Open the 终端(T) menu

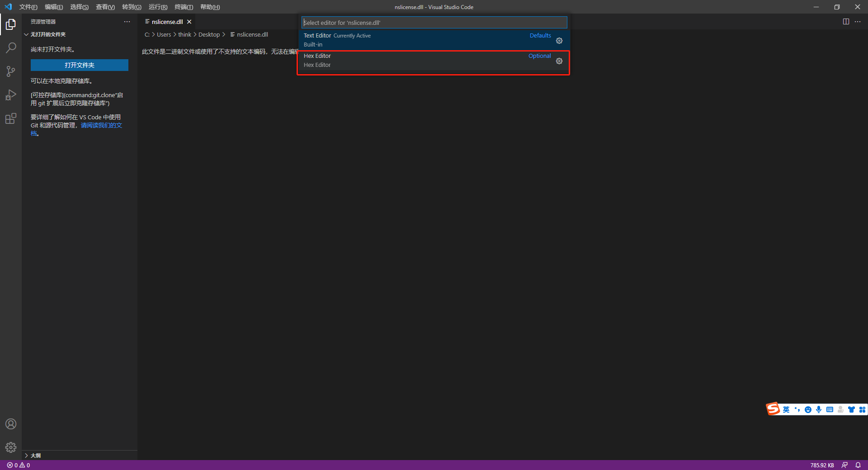tap(184, 7)
